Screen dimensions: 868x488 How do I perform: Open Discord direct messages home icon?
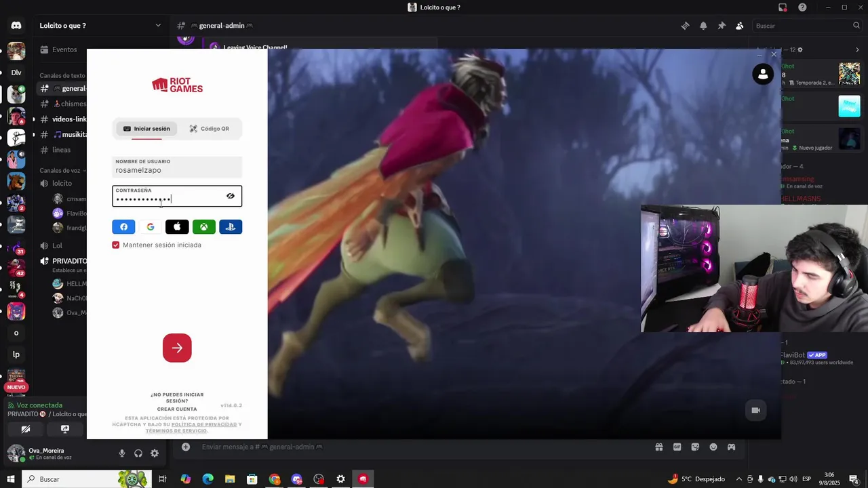tap(16, 26)
